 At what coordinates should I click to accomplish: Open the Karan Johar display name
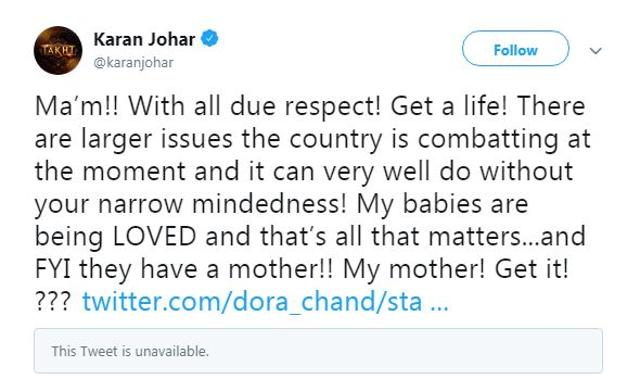click(144, 39)
